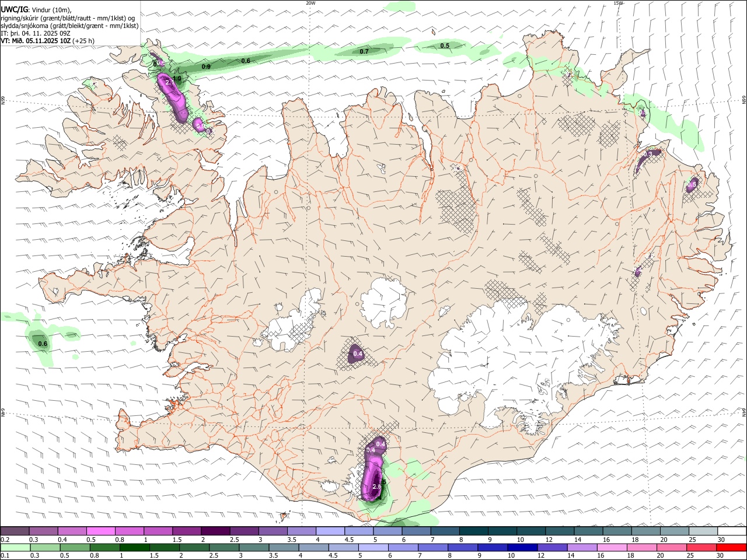
Task: Click the UWC/IG title text
Action: click(14, 9)
